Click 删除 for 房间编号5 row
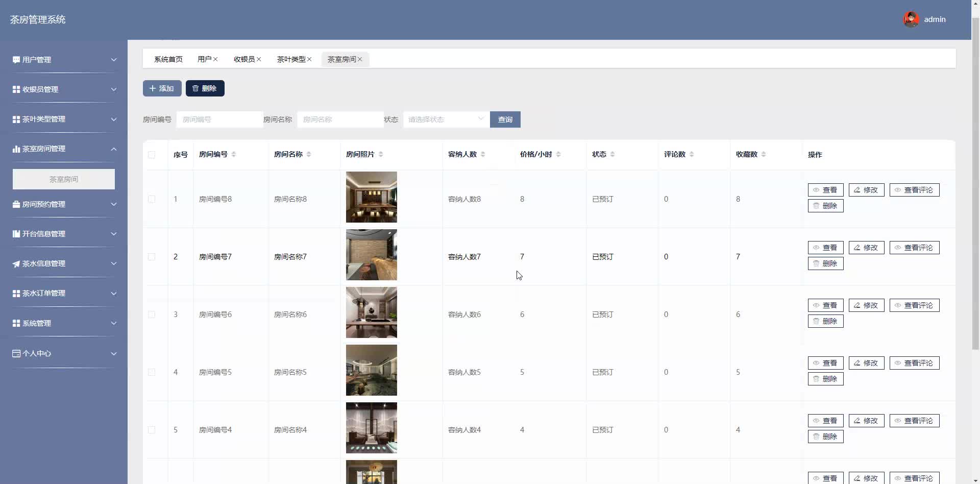The height and width of the screenshot is (484, 980). (825, 379)
